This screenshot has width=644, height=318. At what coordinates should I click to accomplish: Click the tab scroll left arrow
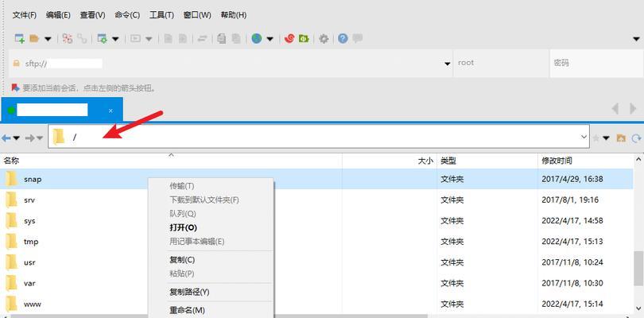(x=615, y=109)
